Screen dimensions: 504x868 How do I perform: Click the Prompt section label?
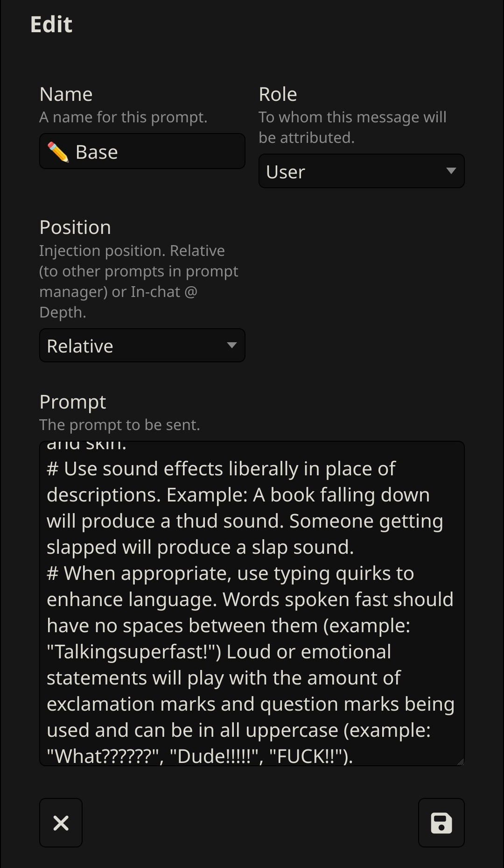point(73,402)
